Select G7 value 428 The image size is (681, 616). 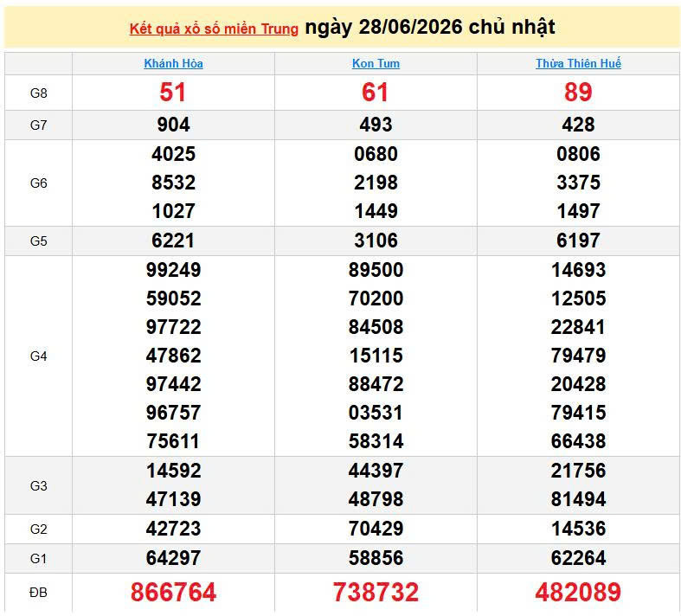point(578,125)
